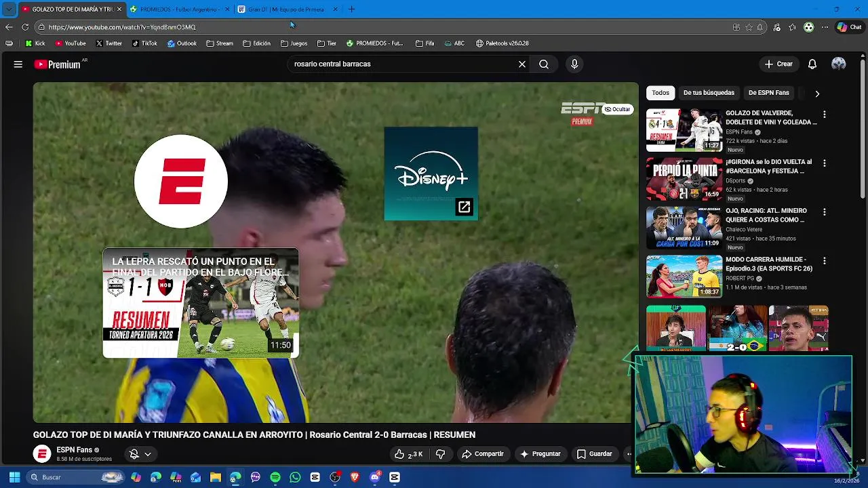This screenshot has width=868, height=488.
Task: Open the Outlook bookmark
Action: 182,43
